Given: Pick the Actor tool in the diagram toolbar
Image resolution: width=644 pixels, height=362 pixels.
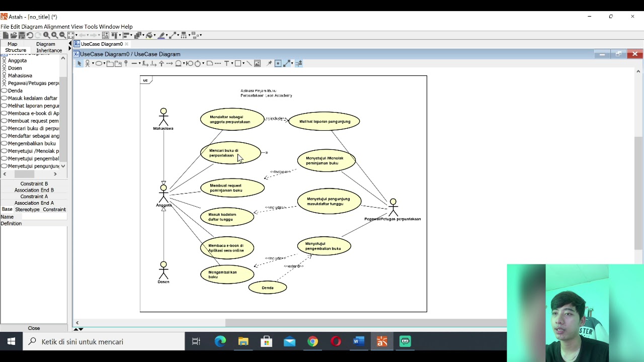Looking at the screenshot, I should pyautogui.click(x=88, y=63).
